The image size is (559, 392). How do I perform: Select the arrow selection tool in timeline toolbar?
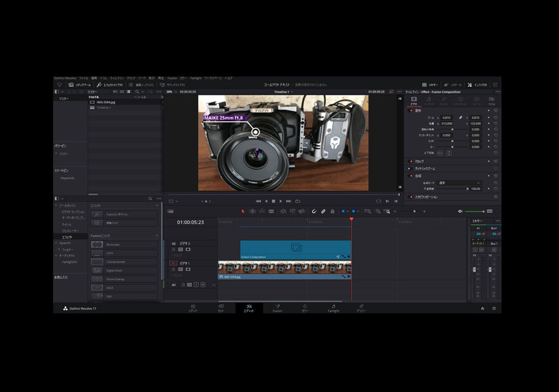[243, 212]
